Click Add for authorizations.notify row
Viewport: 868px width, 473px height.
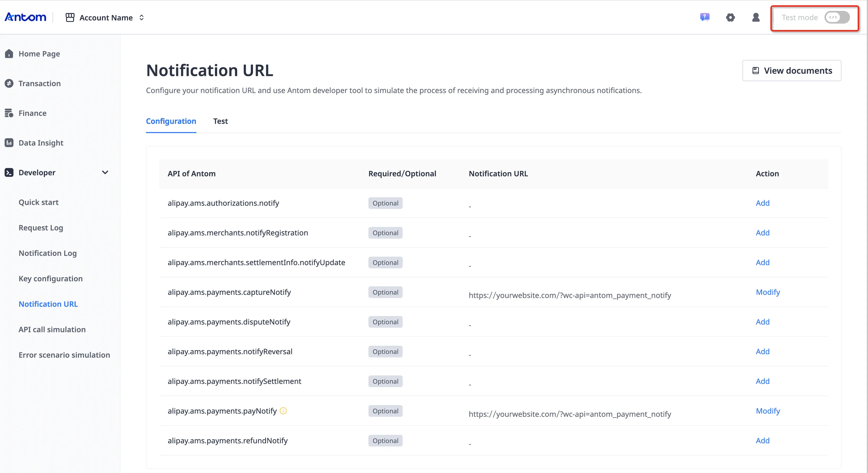point(763,203)
